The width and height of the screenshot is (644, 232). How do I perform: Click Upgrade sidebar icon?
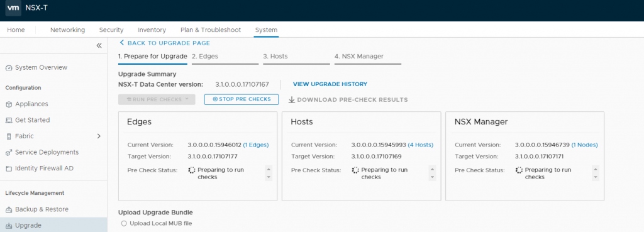(9, 226)
